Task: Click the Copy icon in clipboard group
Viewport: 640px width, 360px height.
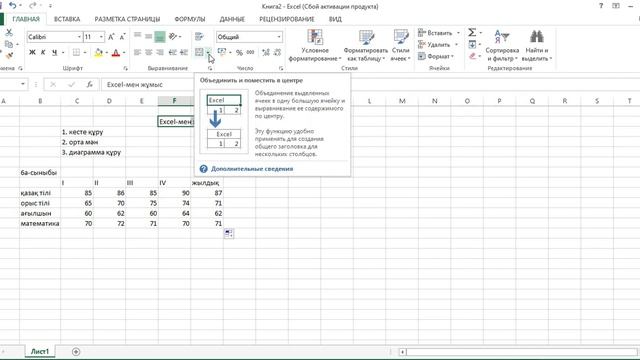Action: pyautogui.click(x=9, y=44)
